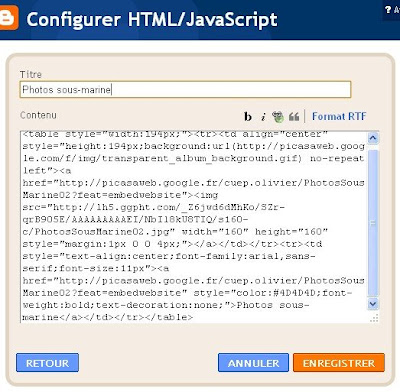Apply bold formatting with the b icon

coord(248,116)
